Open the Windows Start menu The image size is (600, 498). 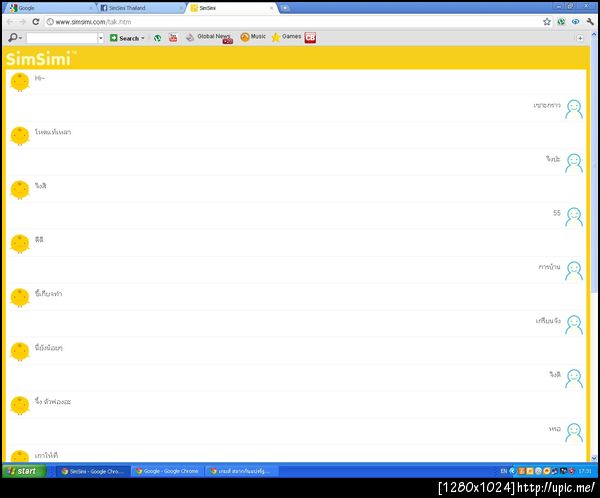point(24,471)
